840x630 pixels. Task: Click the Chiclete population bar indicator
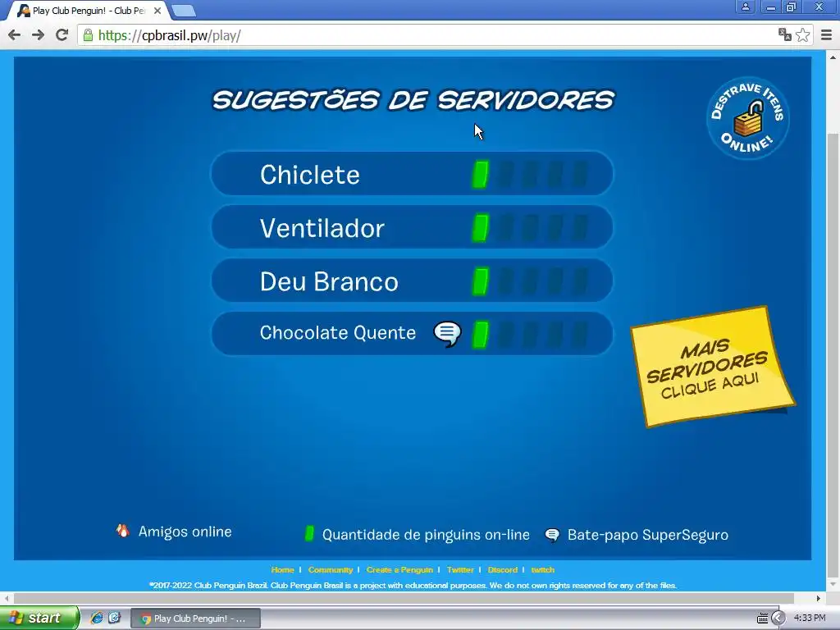[531, 175]
